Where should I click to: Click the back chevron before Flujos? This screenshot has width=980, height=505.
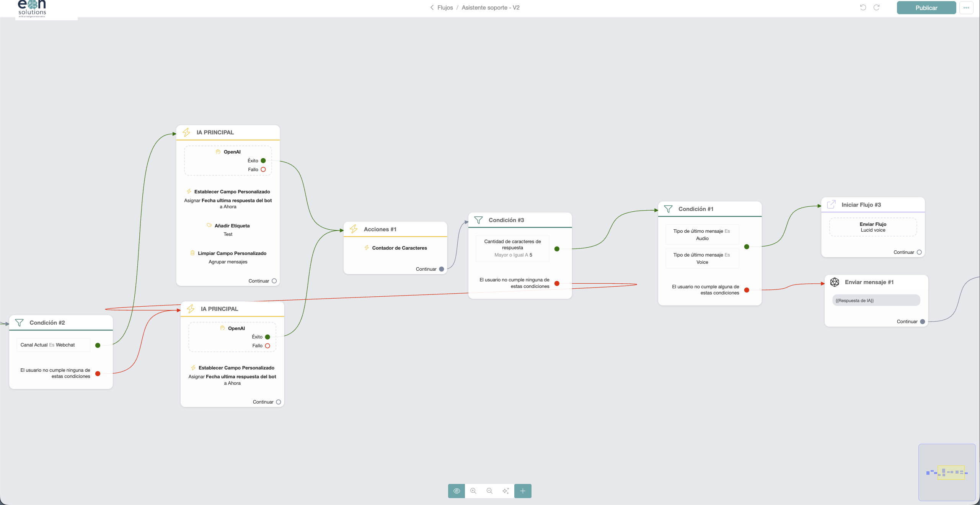coord(432,8)
